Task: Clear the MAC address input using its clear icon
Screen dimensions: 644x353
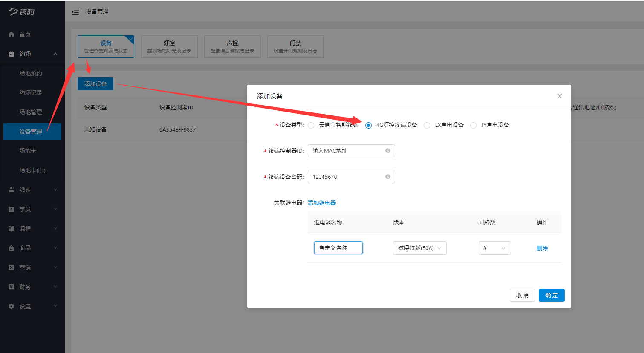Action: pos(387,150)
